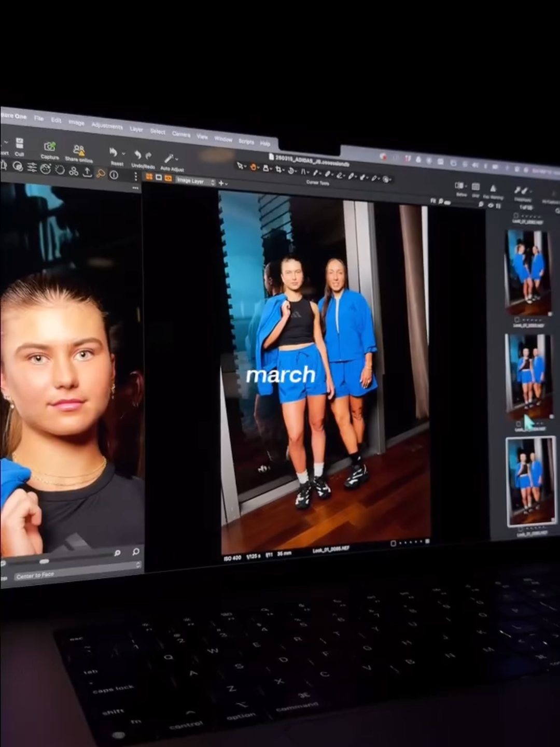
Task: Select the last cursor tool with globe icon
Action: (386, 179)
